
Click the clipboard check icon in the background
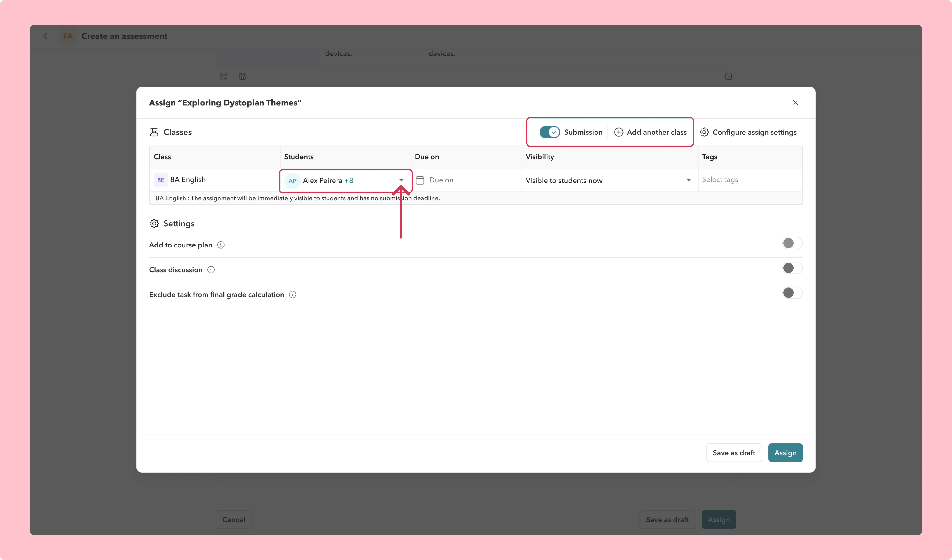728,77
